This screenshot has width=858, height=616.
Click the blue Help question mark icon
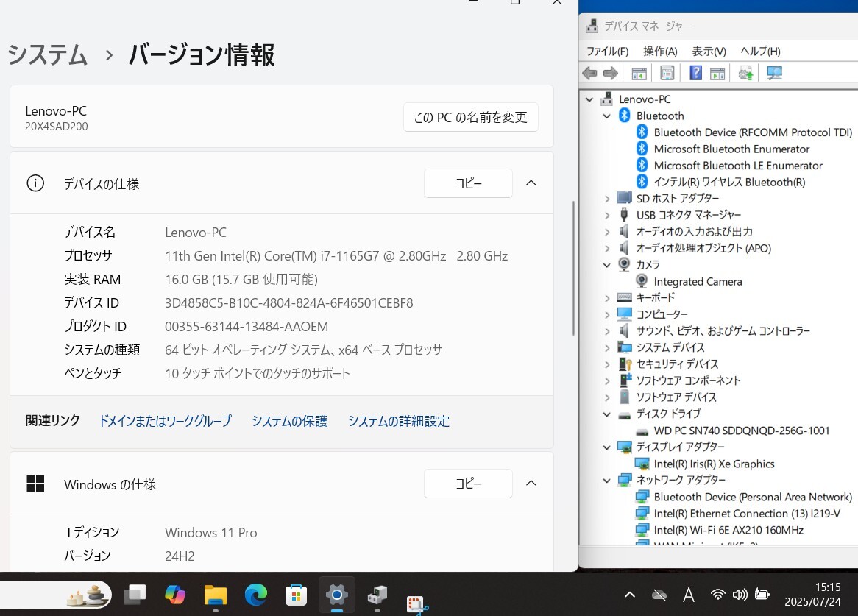pyautogui.click(x=695, y=73)
